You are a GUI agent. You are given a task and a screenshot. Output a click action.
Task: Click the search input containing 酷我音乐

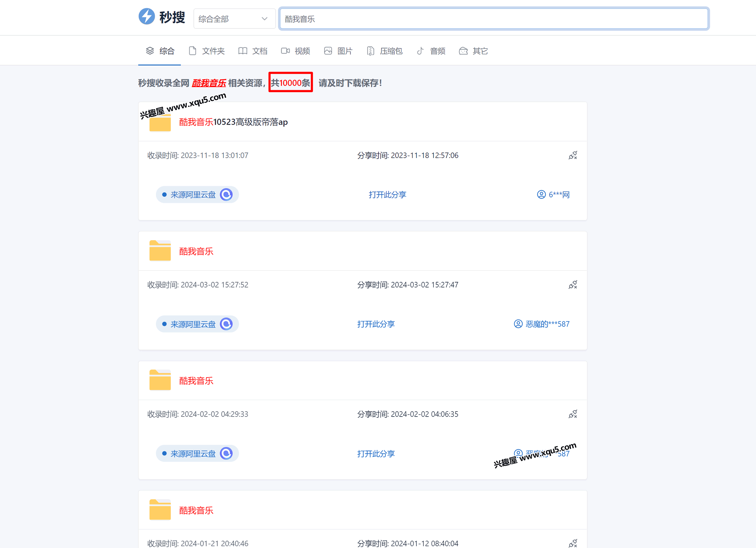point(494,19)
